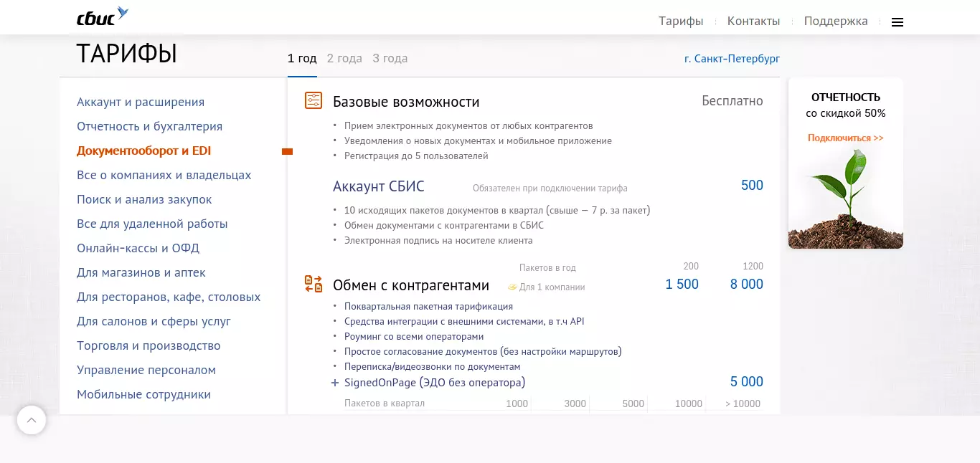Screen dimensions: 980x463
Task: Open Онлайн-кассы и ОФД category
Action: (x=138, y=248)
